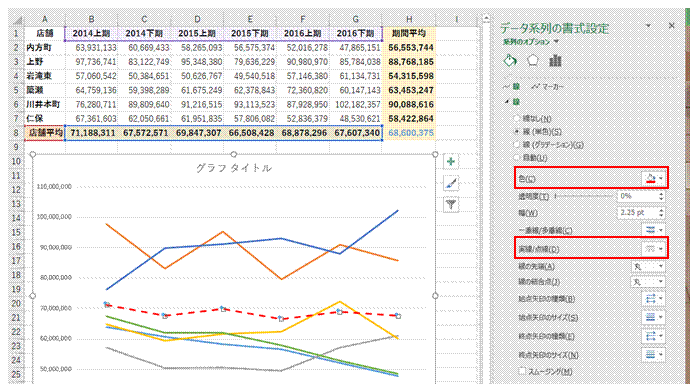
Task: Click the transparency 0% value field
Action: click(637, 196)
